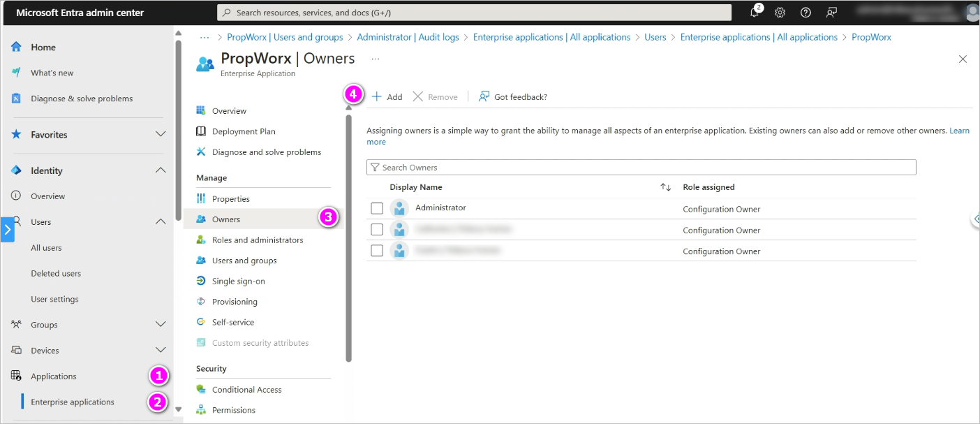Screen dimensions: 980x424
Task: Click the plus icon to add owner
Action: coord(377,96)
